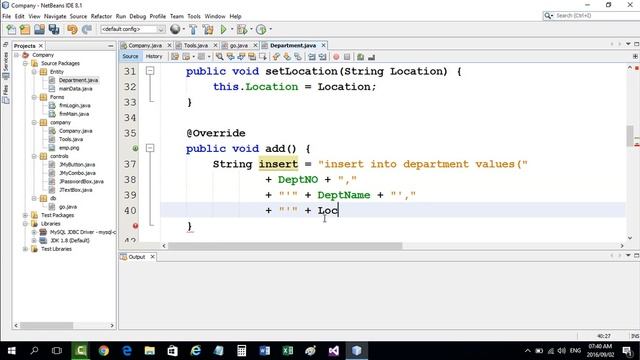This screenshot has width=640, height=360.
Task: Open the Navigate menu
Action: [x=55, y=16]
